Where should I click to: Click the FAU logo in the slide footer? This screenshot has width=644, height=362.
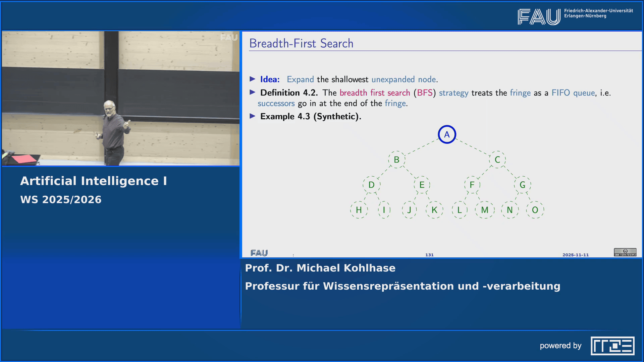[259, 252]
